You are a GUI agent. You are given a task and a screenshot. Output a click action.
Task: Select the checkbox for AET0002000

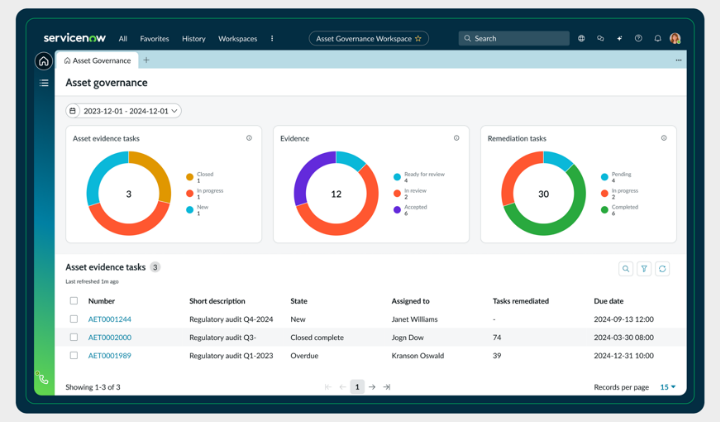click(x=73, y=337)
